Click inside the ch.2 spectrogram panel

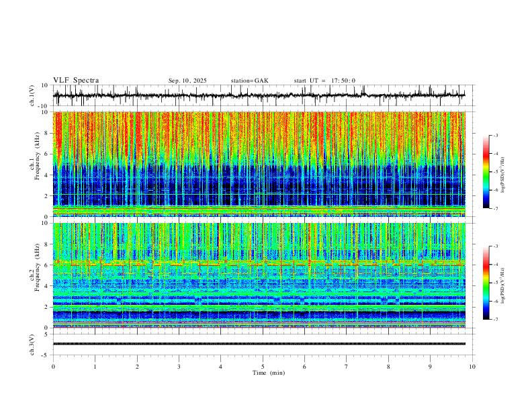pos(259,275)
